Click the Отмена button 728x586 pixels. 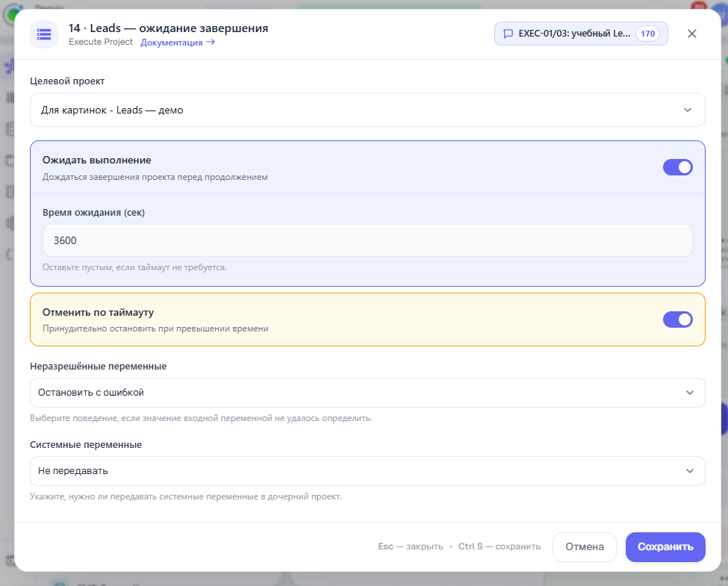pyautogui.click(x=585, y=547)
